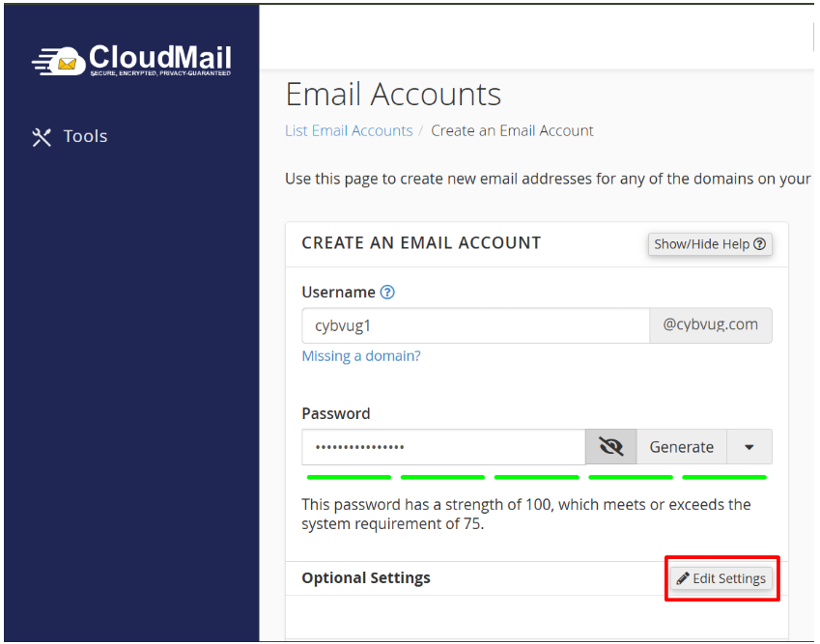Click the @cybvug.com domain box

coord(710,325)
